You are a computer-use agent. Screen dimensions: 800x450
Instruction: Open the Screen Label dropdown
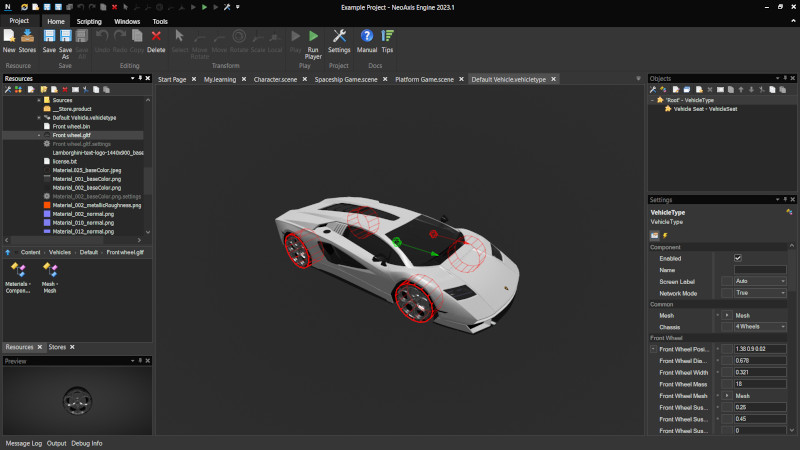pyautogui.click(x=760, y=281)
